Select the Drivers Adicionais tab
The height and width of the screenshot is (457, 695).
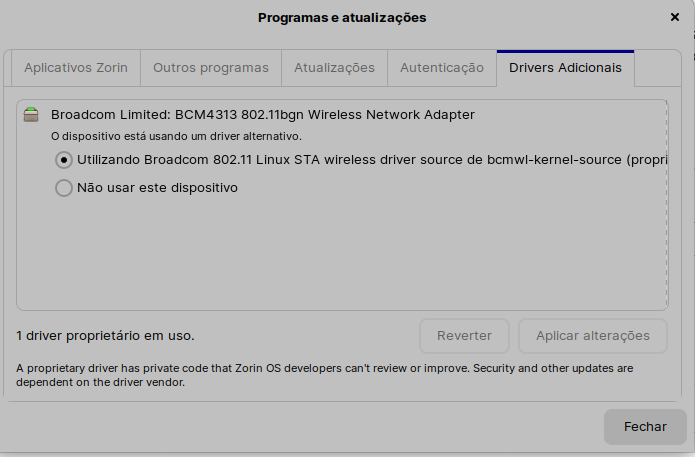(x=565, y=68)
